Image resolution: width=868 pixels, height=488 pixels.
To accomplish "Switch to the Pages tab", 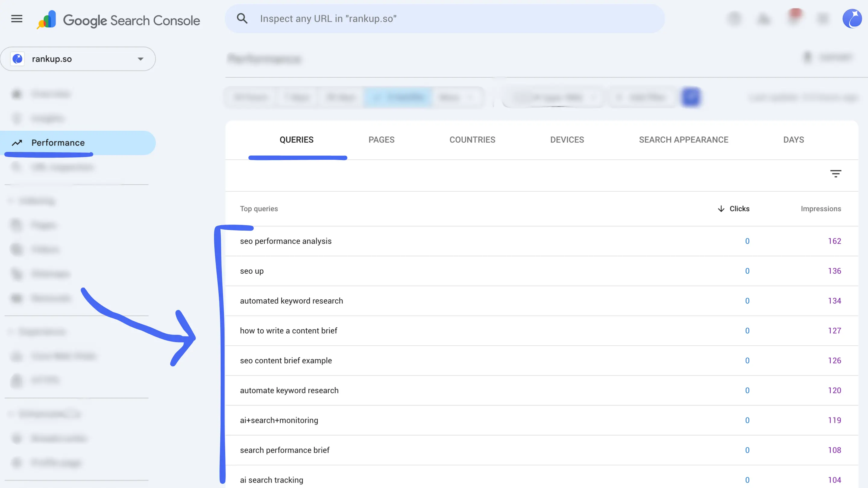I will pyautogui.click(x=381, y=140).
